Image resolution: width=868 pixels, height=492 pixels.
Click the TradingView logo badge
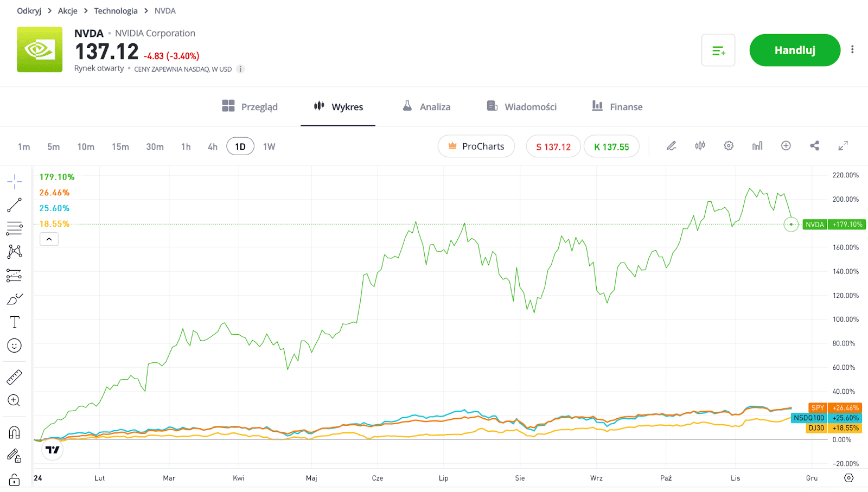tap(53, 450)
